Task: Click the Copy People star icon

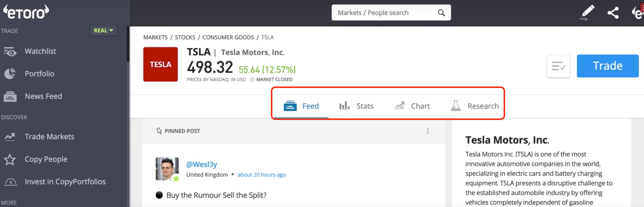Action: pos(10,159)
